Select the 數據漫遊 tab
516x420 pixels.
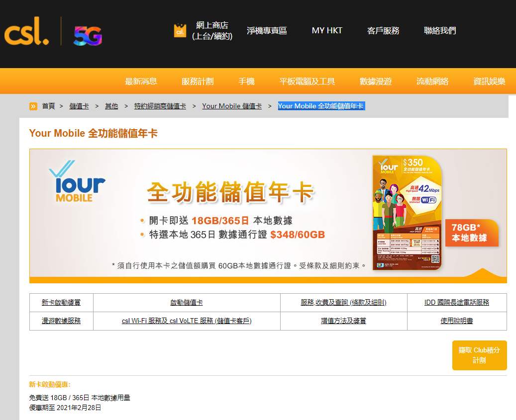click(x=376, y=81)
